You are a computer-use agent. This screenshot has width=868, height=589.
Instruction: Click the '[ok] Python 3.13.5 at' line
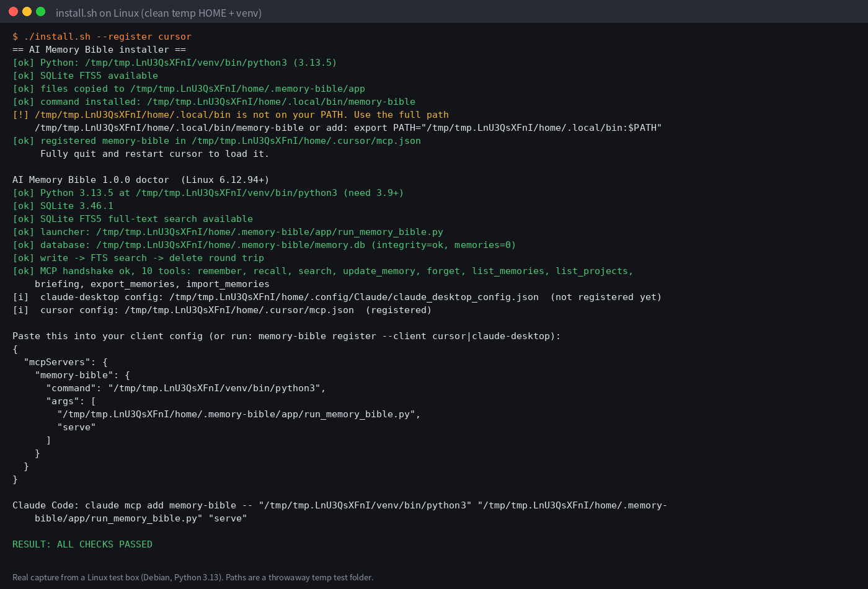click(x=208, y=193)
